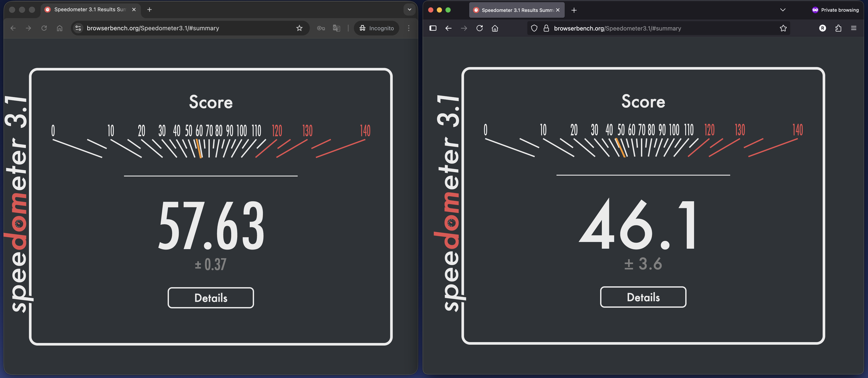The image size is (868, 378).
Task: Bookmark page with Firefox star icon
Action: 783,28
